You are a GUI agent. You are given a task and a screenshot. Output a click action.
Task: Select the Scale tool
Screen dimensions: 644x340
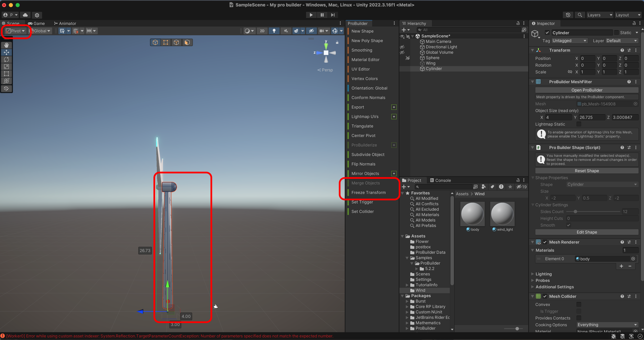click(x=6, y=67)
